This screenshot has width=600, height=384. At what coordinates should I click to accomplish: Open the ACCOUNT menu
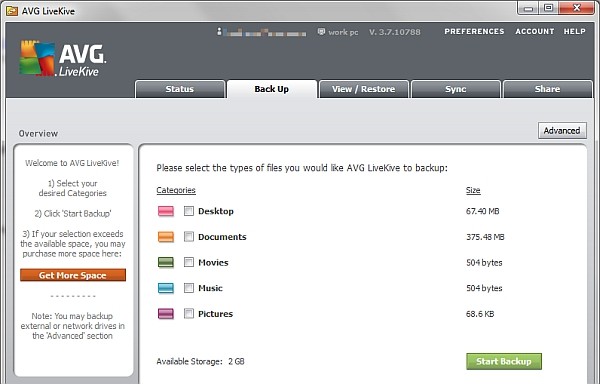tap(535, 31)
